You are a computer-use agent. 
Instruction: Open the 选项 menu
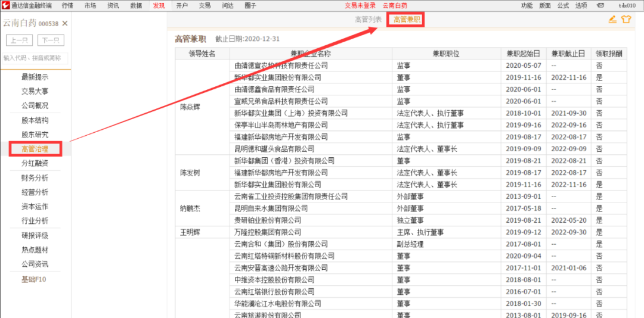[581, 5]
